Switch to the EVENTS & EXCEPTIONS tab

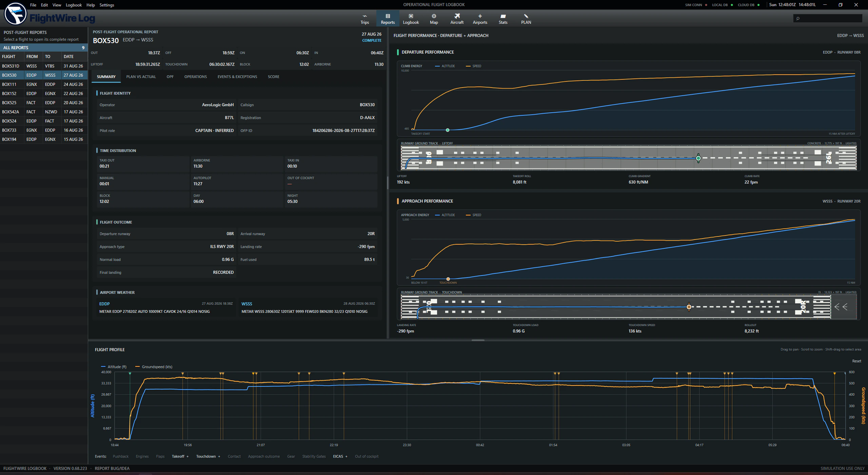point(237,77)
